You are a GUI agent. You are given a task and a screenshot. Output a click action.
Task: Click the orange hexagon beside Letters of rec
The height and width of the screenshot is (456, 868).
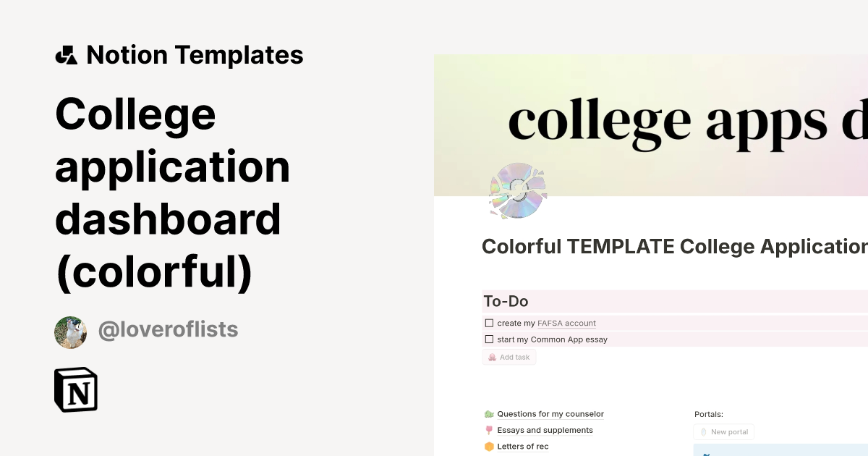coord(489,447)
